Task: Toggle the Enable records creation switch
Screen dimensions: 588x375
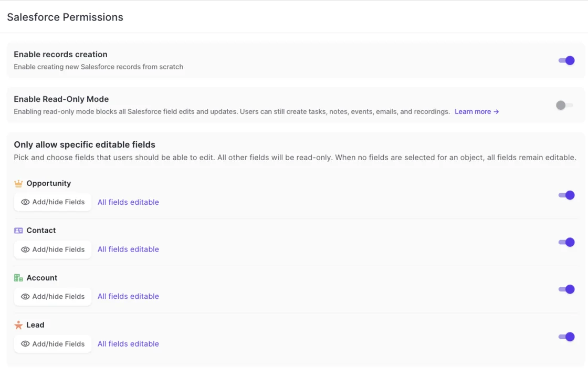Action: click(566, 60)
